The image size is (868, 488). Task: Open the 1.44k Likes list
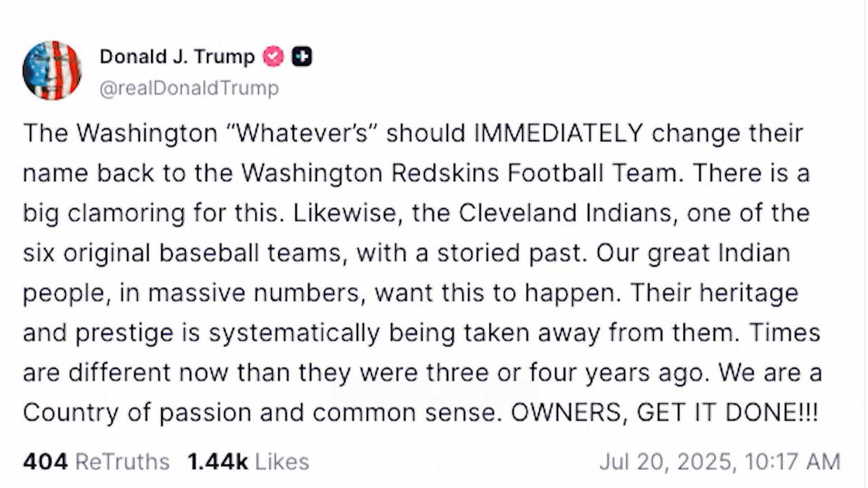(248, 462)
